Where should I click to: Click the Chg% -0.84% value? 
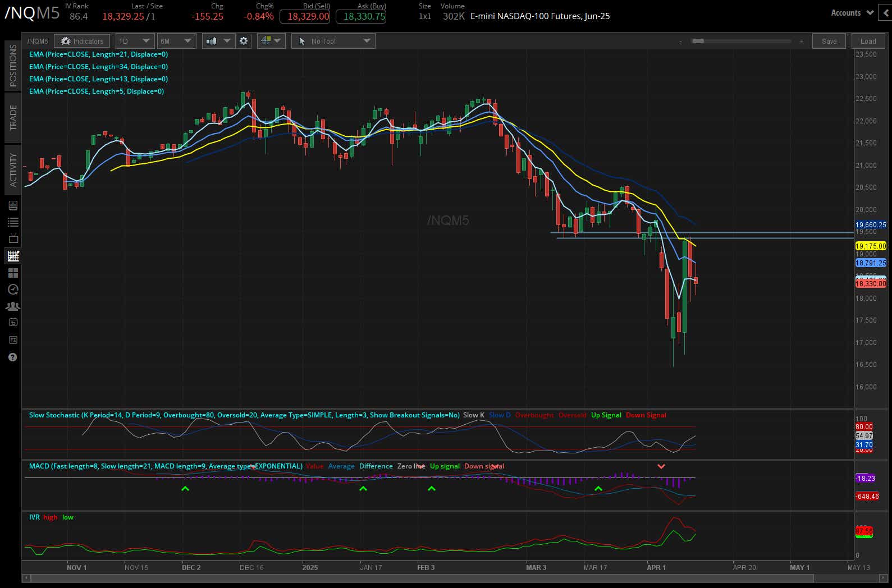pos(259,16)
